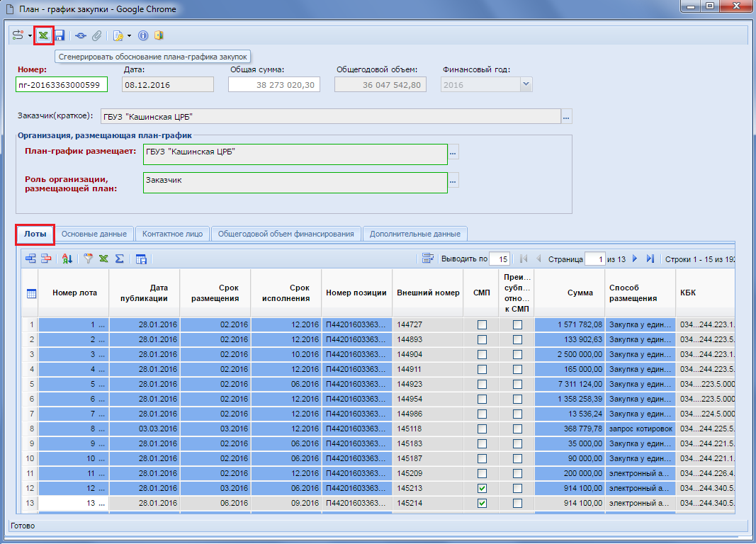Open the Контактное лицо tab
The image size is (756, 544).
[172, 234]
